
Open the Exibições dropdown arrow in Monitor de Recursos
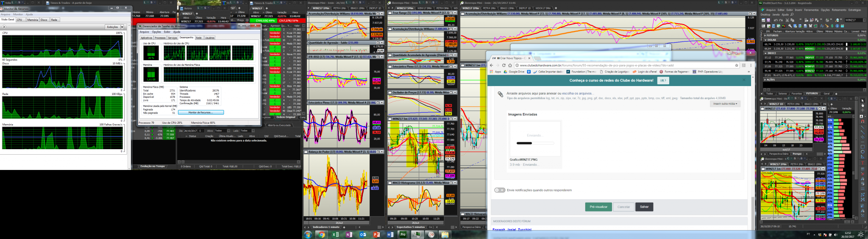pos(122,27)
